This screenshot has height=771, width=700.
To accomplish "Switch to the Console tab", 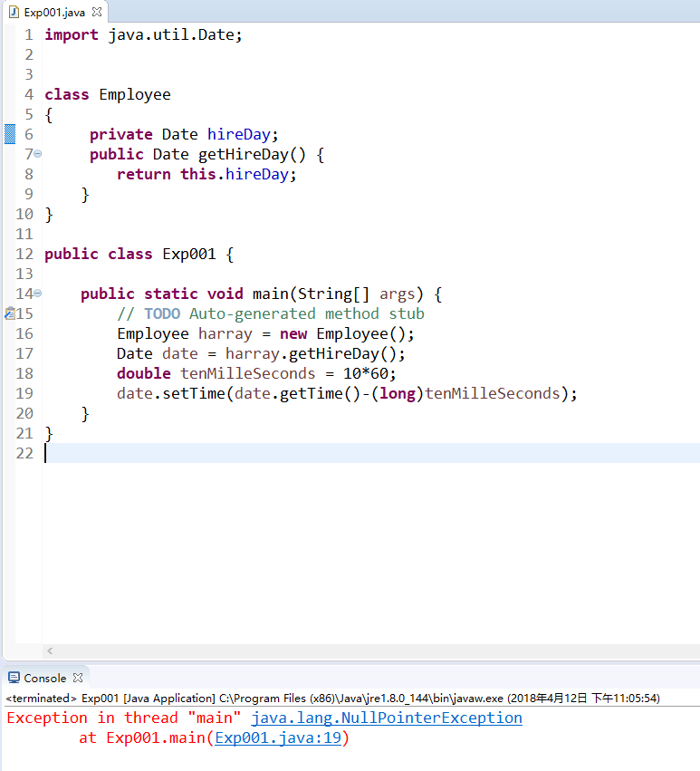I will pyautogui.click(x=44, y=678).
